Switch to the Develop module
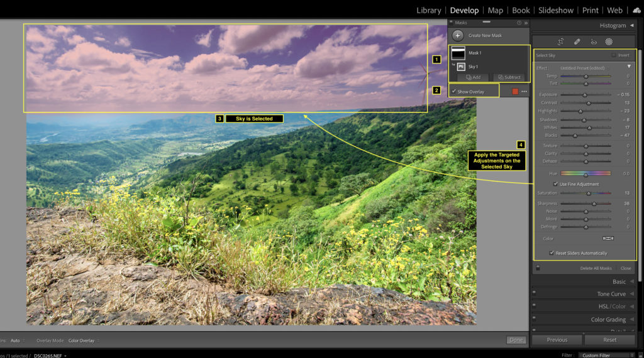 click(464, 10)
